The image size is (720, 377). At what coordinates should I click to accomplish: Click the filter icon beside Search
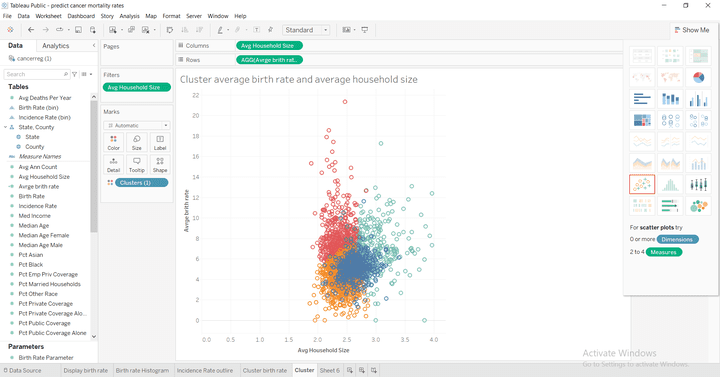(74, 74)
